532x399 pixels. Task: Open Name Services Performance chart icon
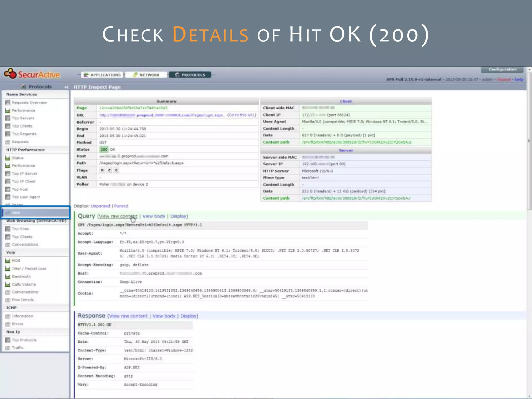click(8, 110)
